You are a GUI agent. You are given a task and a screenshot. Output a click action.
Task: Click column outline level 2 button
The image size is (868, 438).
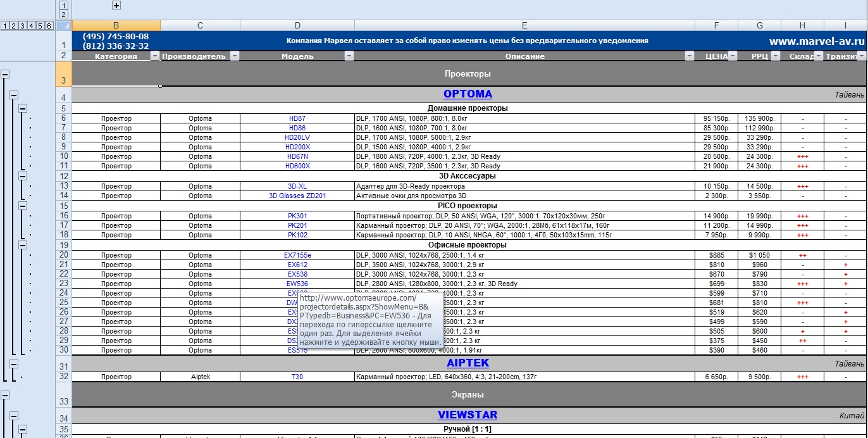pyautogui.click(x=63, y=14)
